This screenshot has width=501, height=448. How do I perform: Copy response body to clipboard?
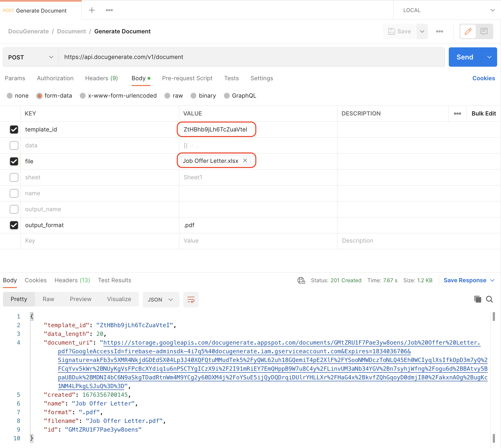coord(478,299)
